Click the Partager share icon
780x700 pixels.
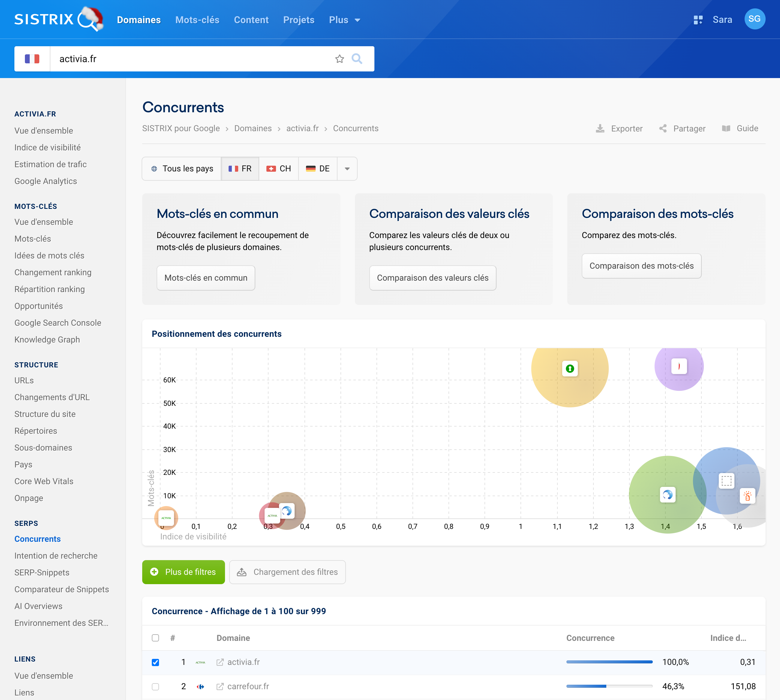[x=663, y=128]
